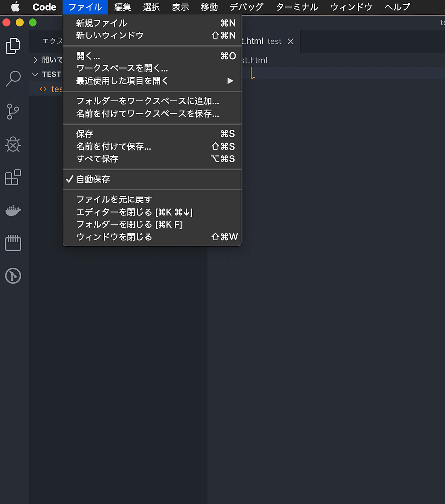Choose 新規ファイル from the file menu
The height and width of the screenshot is (504, 445).
click(x=152, y=23)
